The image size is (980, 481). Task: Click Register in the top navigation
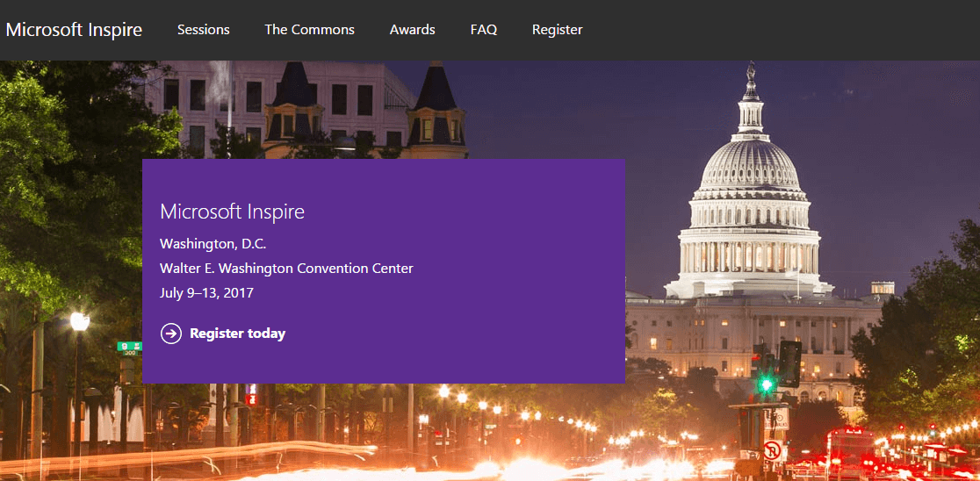(x=558, y=29)
